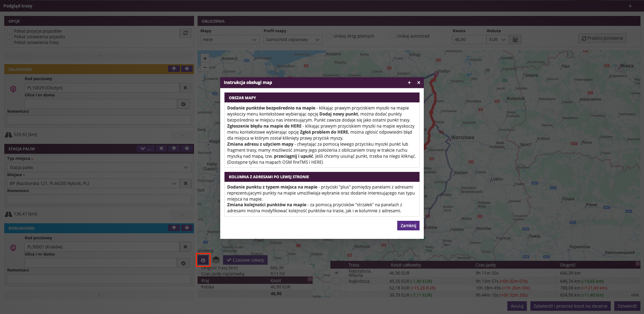Click compass icon beside ROZŁADUNEK street field
The height and width of the screenshot is (314, 644).
[x=183, y=263]
